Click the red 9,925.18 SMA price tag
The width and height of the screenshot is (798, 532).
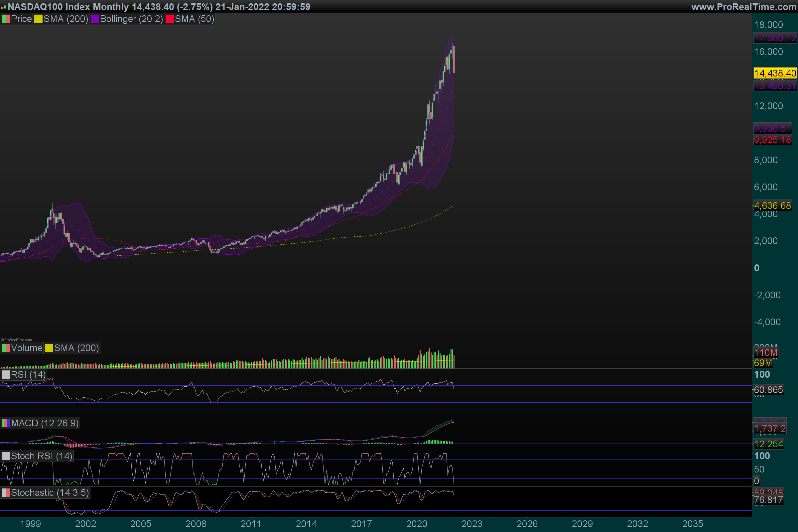point(772,140)
